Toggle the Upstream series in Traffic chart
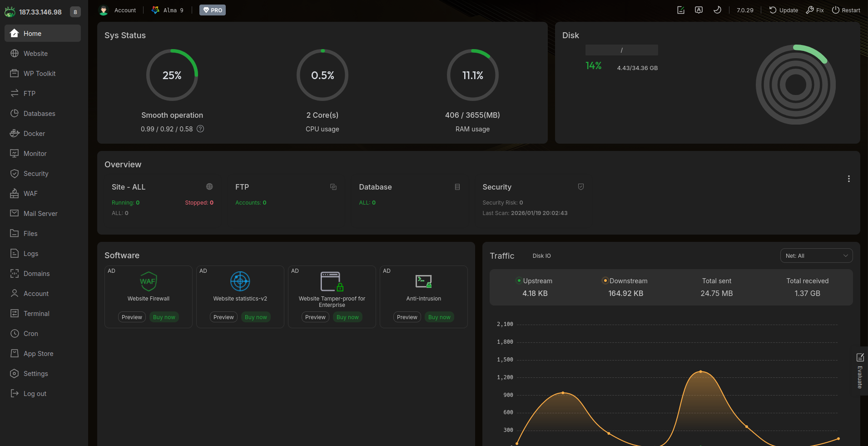Screen dimensions: 868x446 point(534,281)
